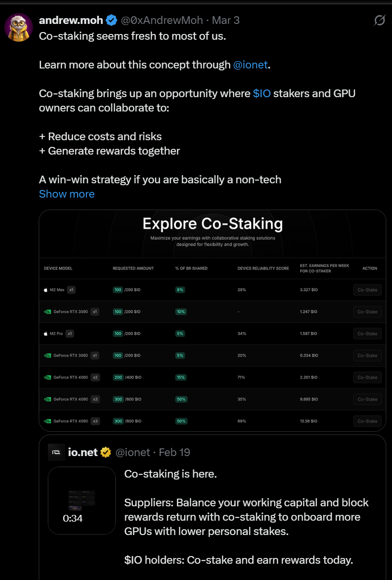Click the Explore Co-Staking heading image
Viewport: 392px width, 580px height.
212,224
